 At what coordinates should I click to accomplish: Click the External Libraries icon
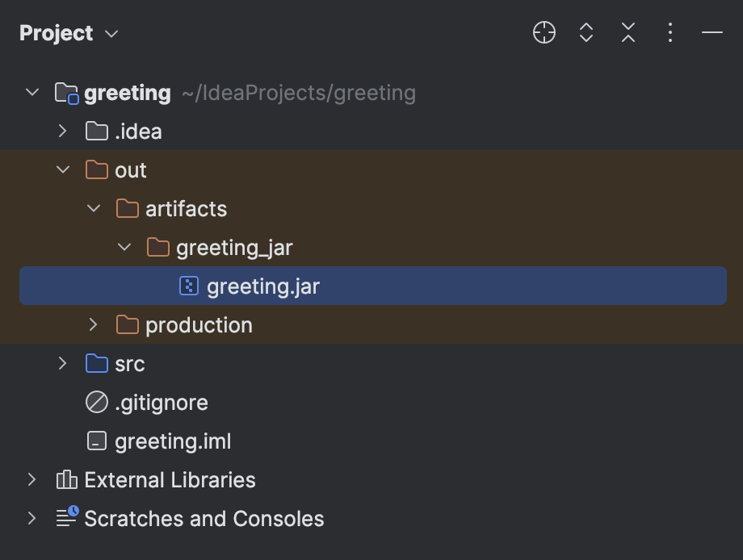point(65,480)
